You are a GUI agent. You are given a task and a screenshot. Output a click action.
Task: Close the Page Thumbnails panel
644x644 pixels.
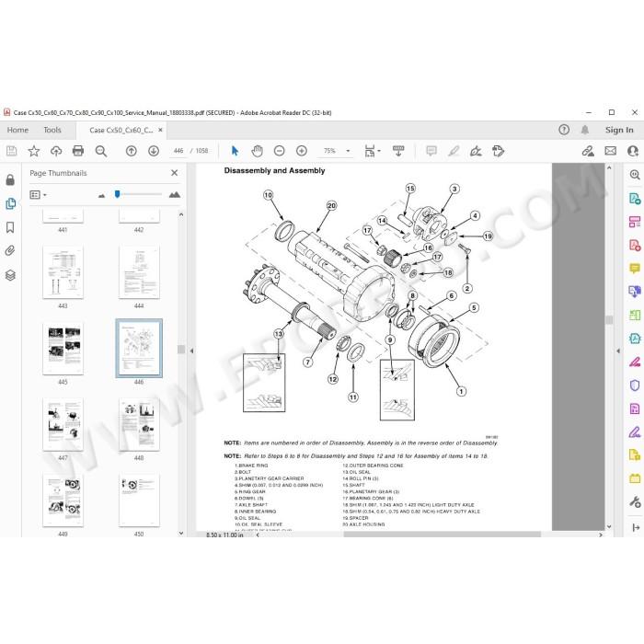click(x=175, y=173)
